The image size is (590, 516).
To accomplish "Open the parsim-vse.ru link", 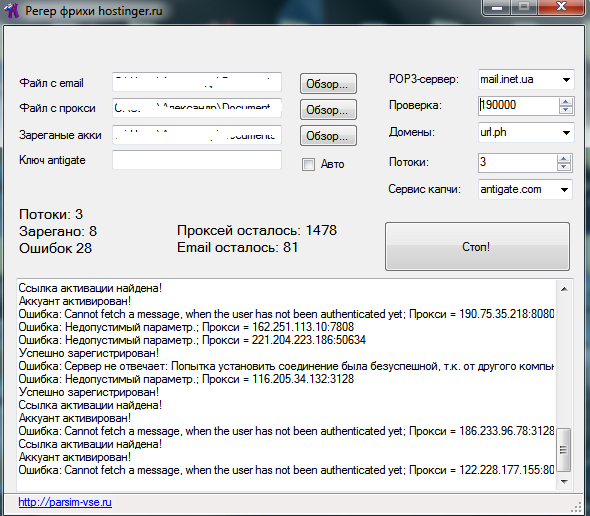I will click(x=65, y=502).
